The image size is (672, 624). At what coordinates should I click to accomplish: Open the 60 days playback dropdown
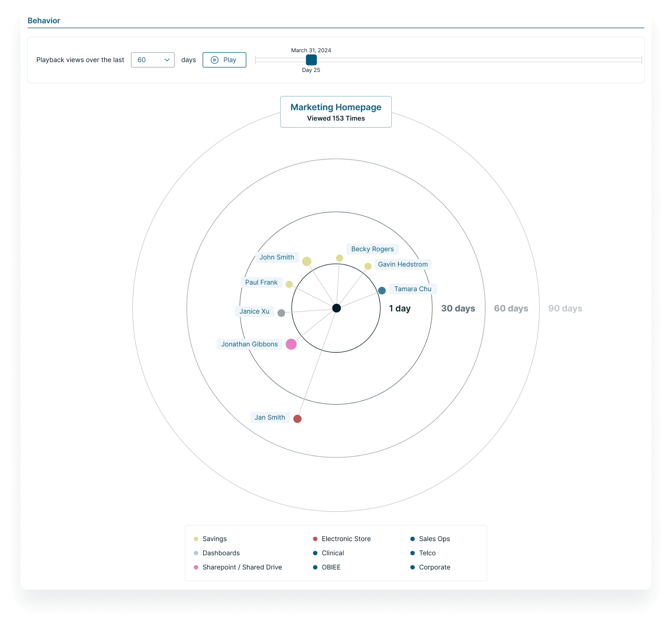[153, 60]
